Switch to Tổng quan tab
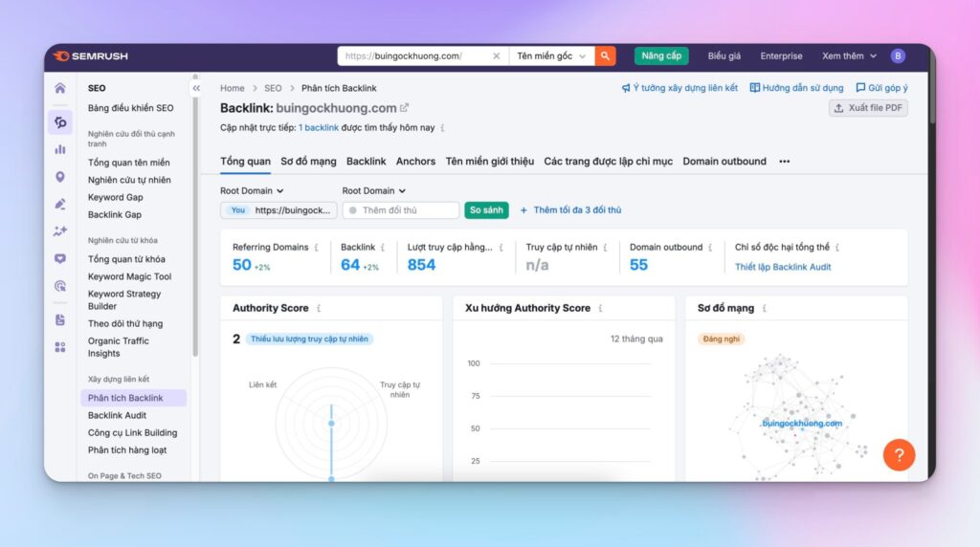Viewport: 980px width, 547px height. pos(245,162)
